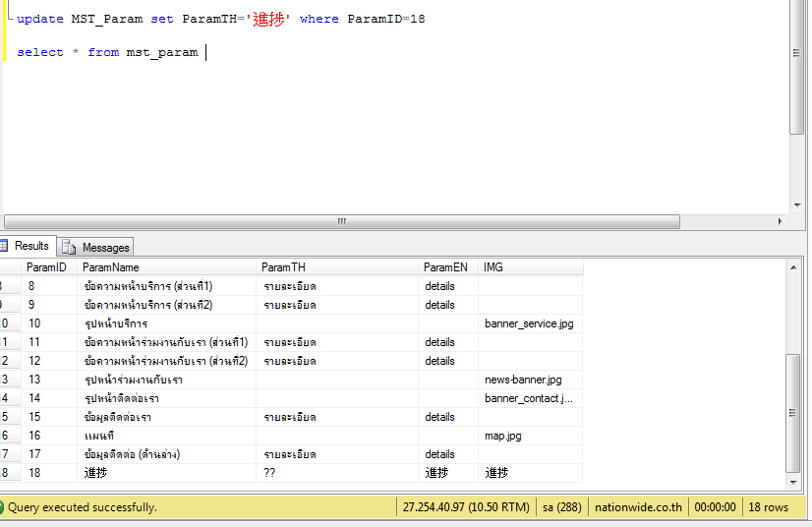This screenshot has height=527, width=812.
Task: Select ParamName cell in ParamID 18 row
Action: pos(167,473)
